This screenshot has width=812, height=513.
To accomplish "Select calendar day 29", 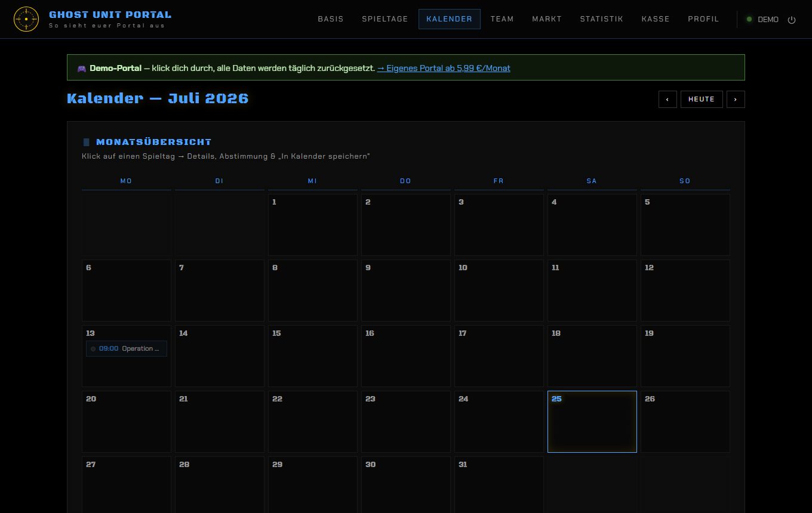I will click(313, 484).
